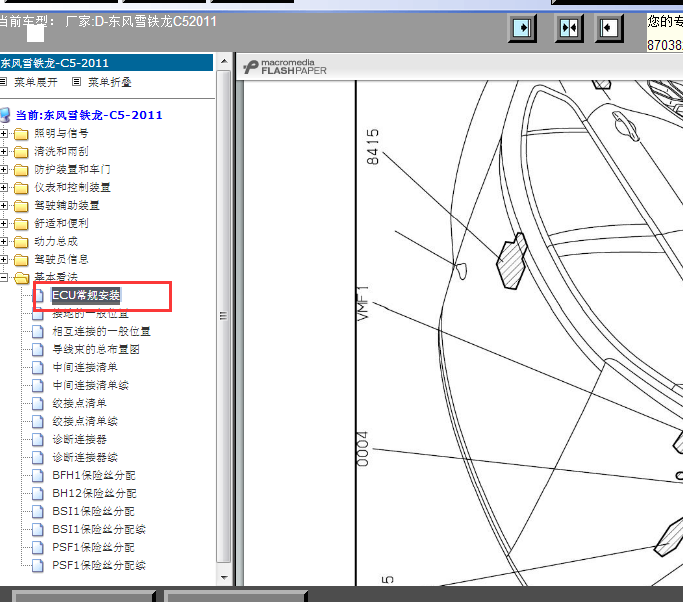Click the page icon of BFH1保险丝分配

(38, 475)
